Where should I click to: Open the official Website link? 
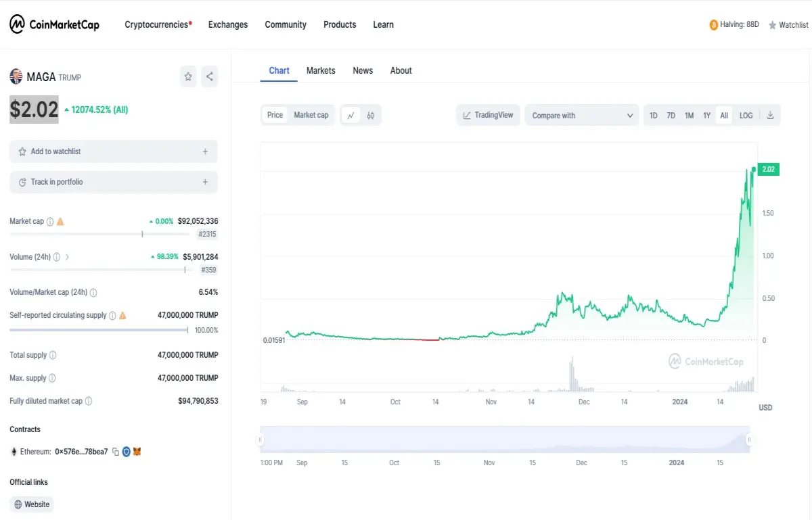click(x=31, y=504)
